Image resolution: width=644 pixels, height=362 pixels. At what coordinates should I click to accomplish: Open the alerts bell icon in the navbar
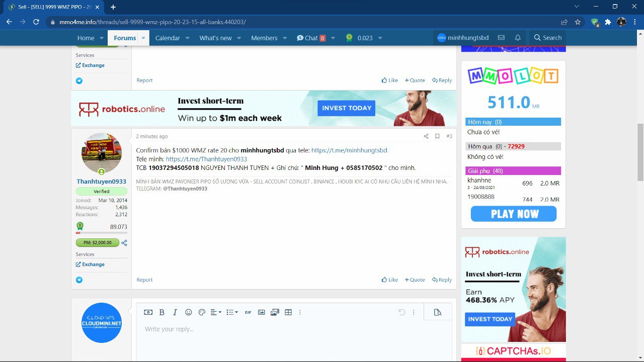pyautogui.click(x=518, y=38)
